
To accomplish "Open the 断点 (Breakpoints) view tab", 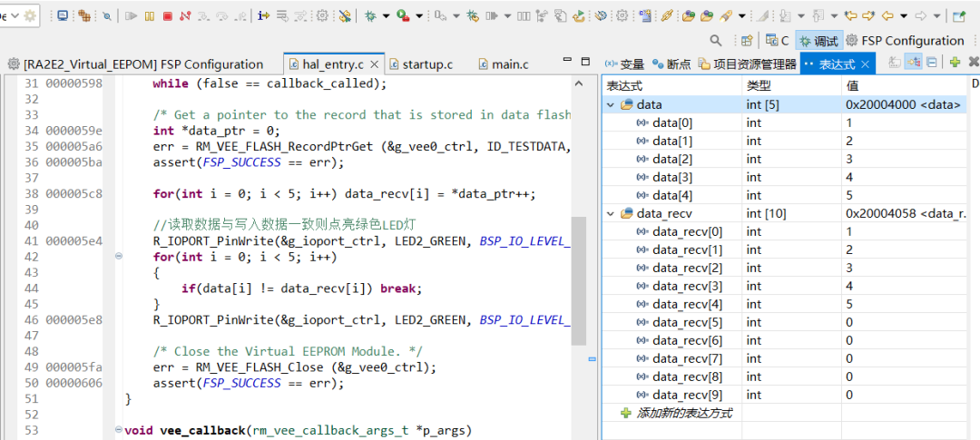I will (x=671, y=64).
